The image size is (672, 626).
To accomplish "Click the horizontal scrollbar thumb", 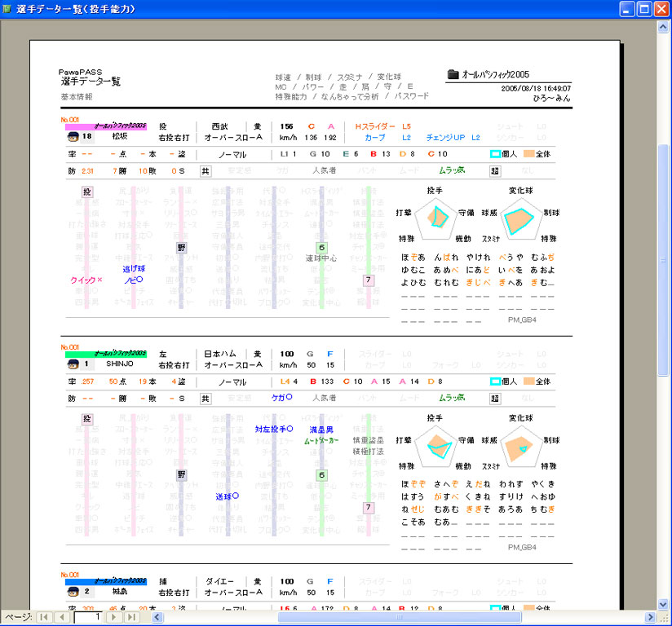I will pos(400,617).
